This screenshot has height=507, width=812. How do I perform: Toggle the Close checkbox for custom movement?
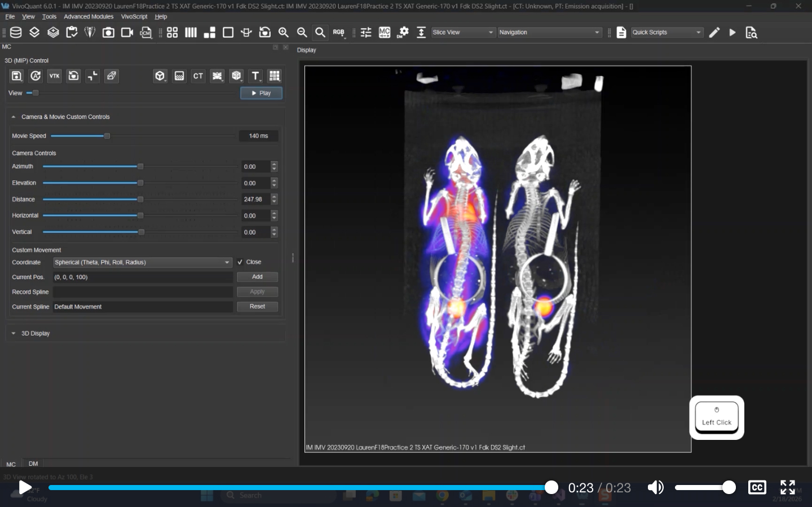tap(240, 262)
